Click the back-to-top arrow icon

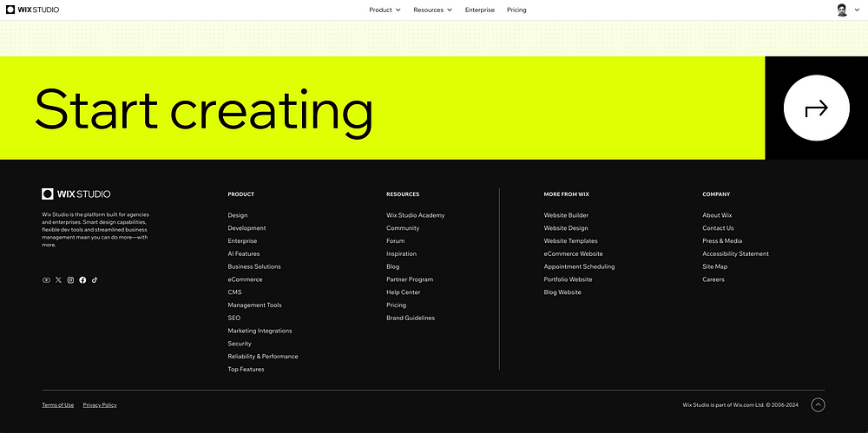click(x=818, y=404)
